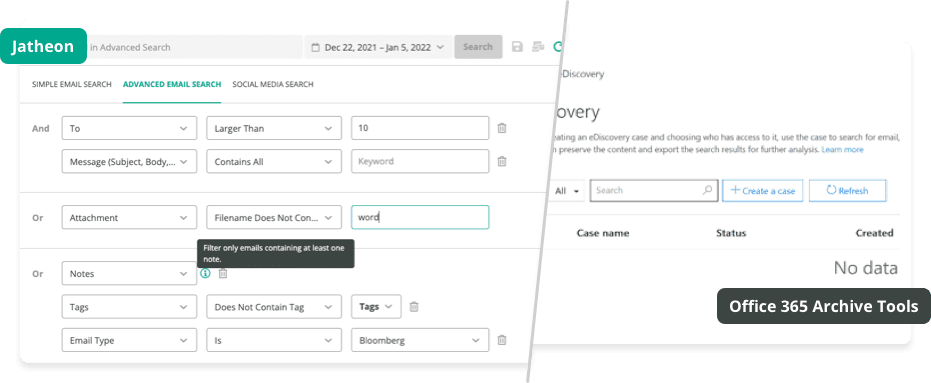Click the info icon beside Notes
The image size is (931, 383).
(205, 274)
